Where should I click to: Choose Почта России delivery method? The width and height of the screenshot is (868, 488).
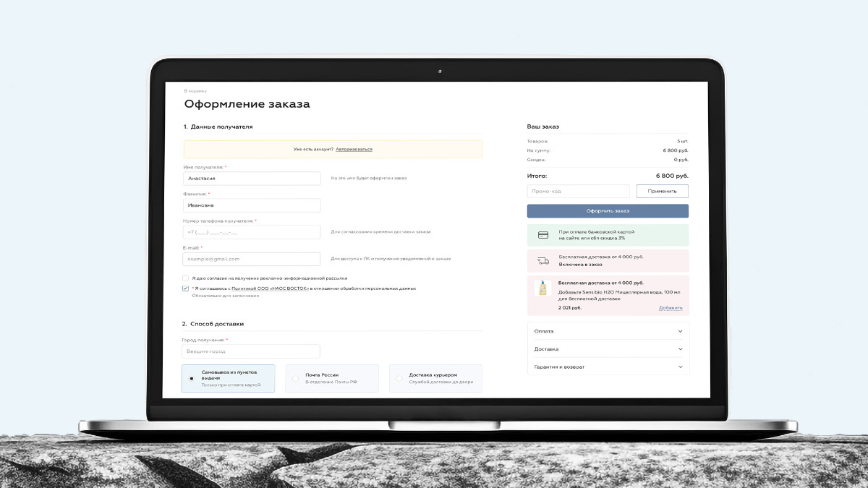[x=295, y=378]
